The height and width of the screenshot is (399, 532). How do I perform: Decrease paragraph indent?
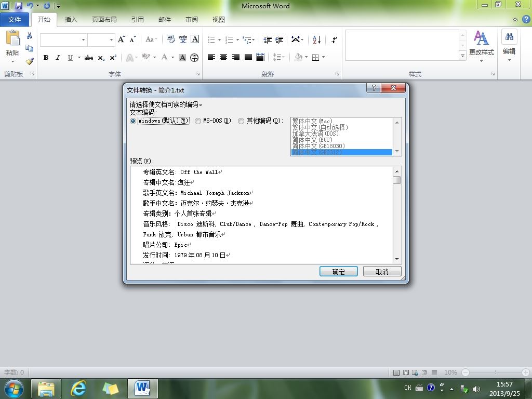tap(268, 39)
